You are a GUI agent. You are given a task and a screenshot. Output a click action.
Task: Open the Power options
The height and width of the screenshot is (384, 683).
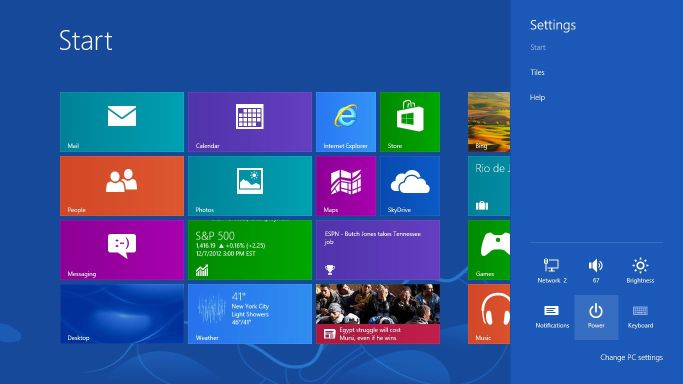click(596, 317)
